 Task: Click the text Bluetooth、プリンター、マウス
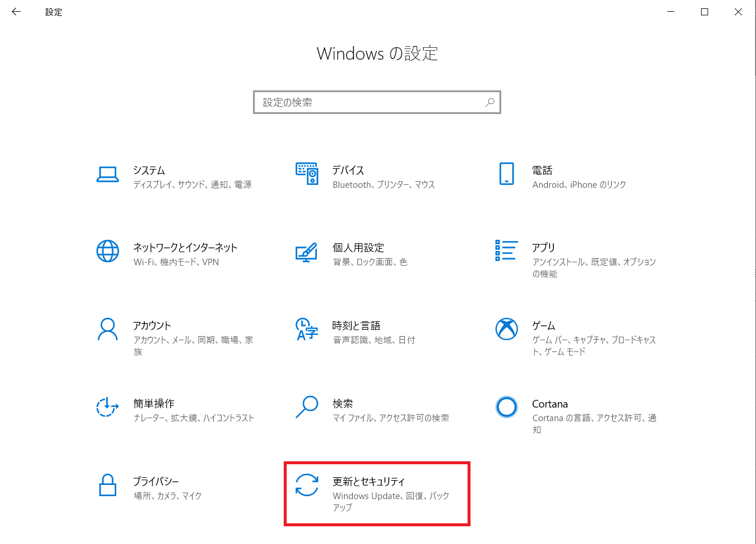[384, 184]
